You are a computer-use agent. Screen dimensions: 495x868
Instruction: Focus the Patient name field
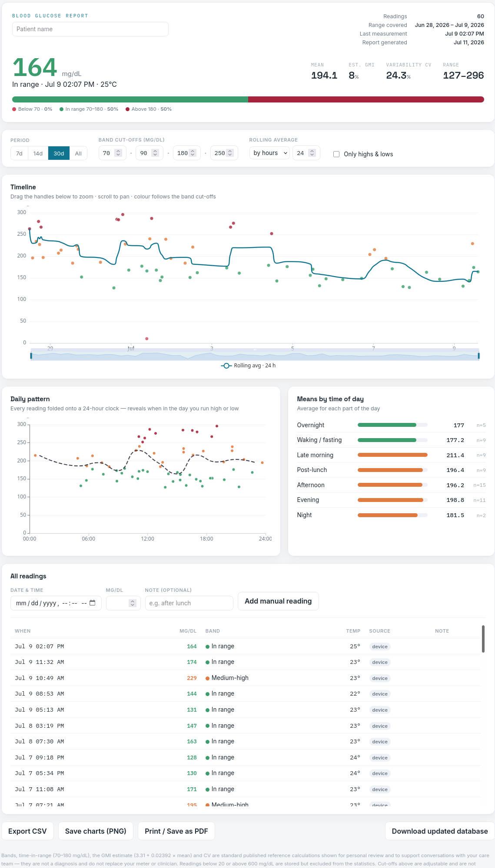point(90,29)
